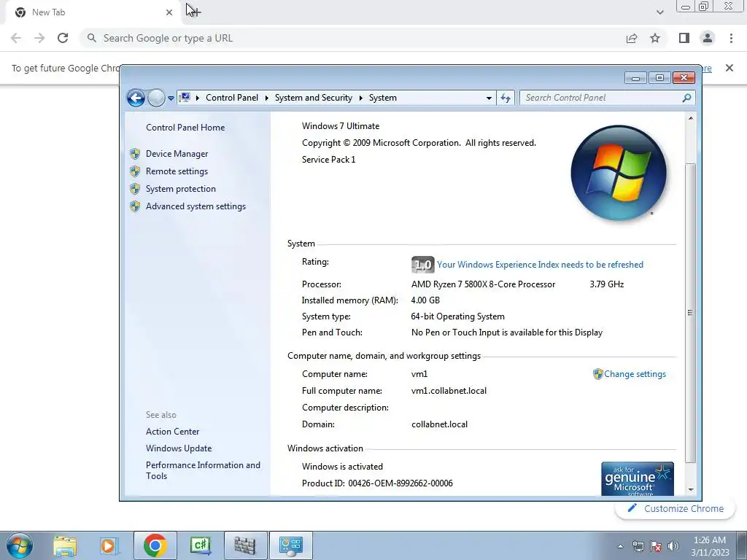The height and width of the screenshot is (560, 747).
Task: Open the firewall brick wall taskbar icon
Action: [x=245, y=545]
